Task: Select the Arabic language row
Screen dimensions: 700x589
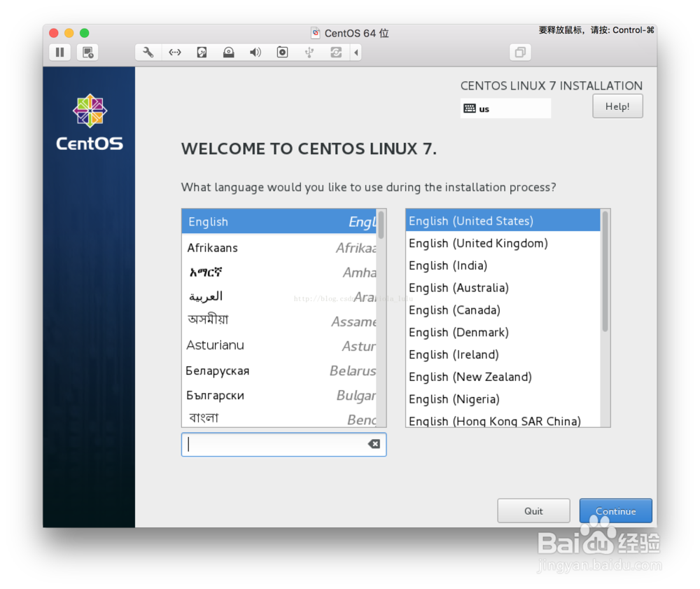Action: (279, 296)
